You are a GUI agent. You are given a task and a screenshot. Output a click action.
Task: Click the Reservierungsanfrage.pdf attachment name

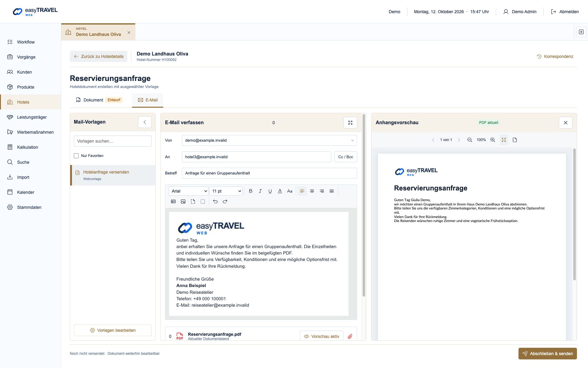(x=214, y=334)
